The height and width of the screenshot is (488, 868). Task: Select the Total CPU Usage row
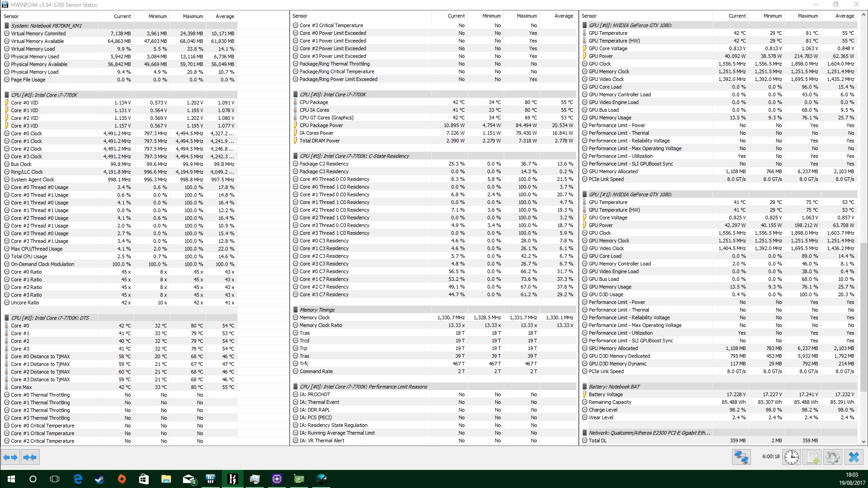(119, 256)
